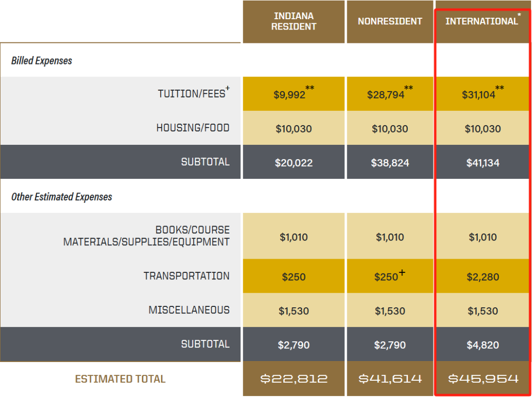
Task: Select Nonresident transportation amount $250
Action: pos(386,277)
